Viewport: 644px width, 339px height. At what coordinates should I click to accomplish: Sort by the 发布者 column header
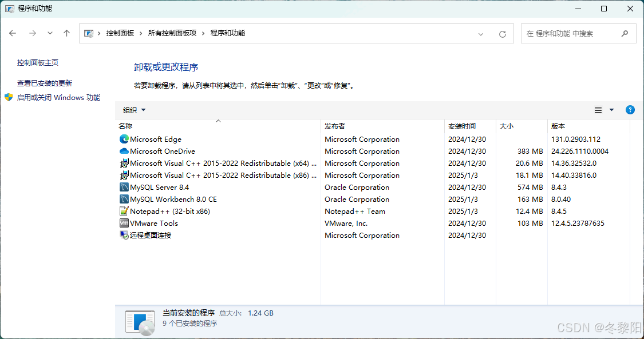coord(382,126)
